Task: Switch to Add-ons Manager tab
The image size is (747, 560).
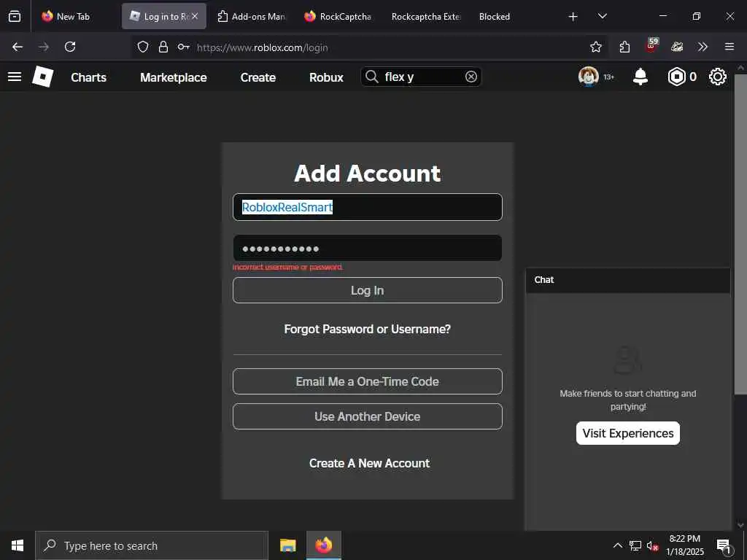Action: click(252, 16)
